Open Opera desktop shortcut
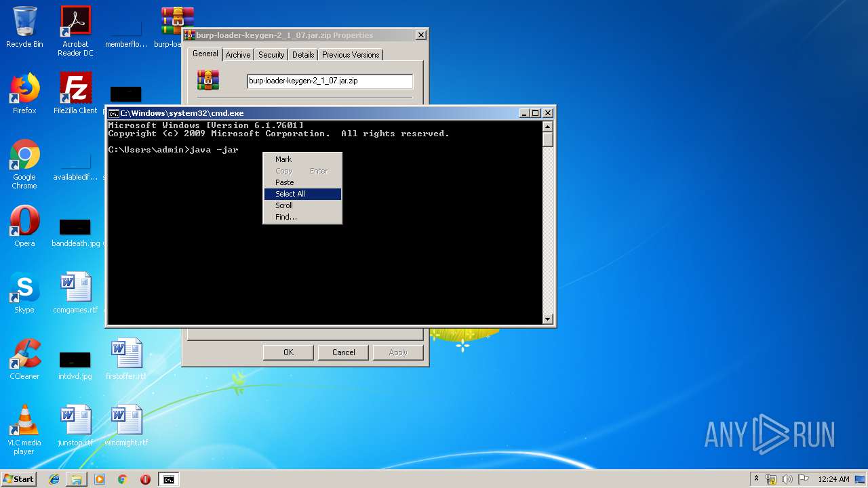The height and width of the screenshot is (488, 868). coord(24,226)
